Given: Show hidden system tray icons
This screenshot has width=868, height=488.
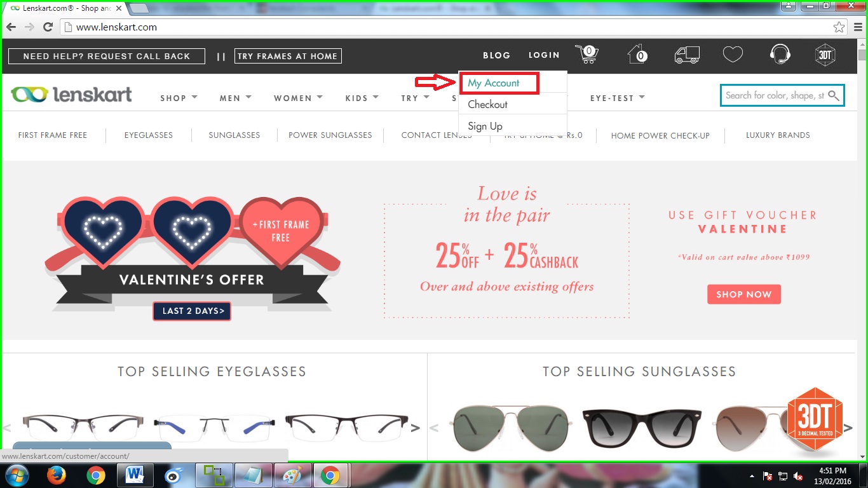Looking at the screenshot, I should (753, 476).
